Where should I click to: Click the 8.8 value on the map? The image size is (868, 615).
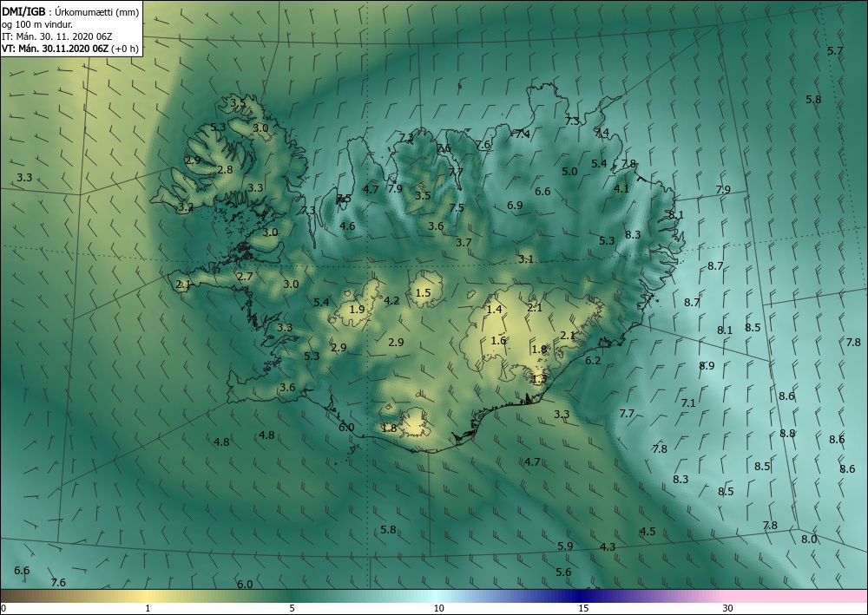(x=788, y=433)
